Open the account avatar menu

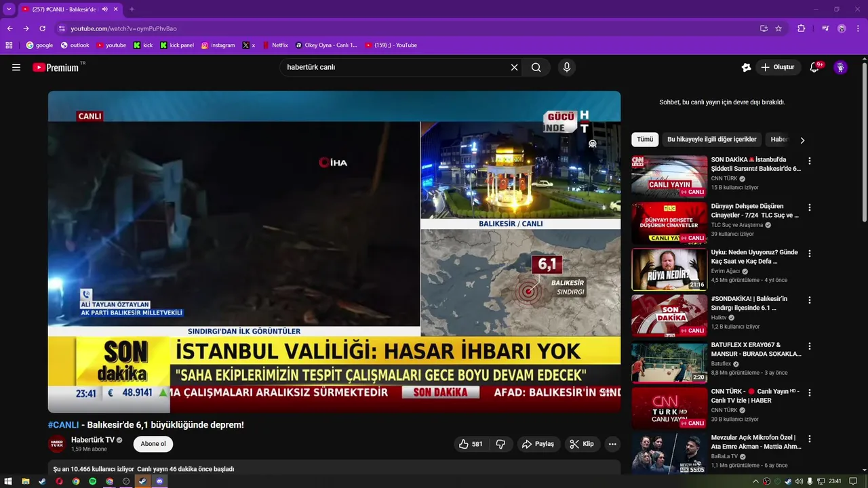(x=840, y=67)
